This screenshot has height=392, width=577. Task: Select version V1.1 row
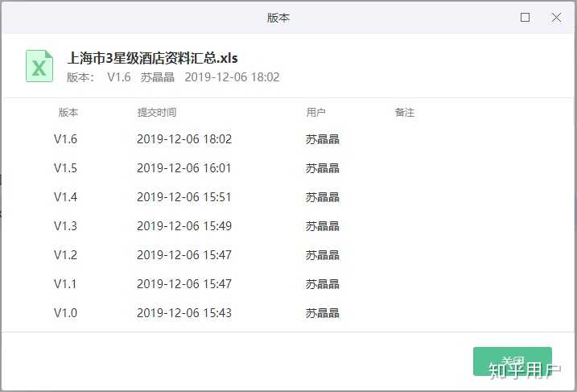(x=288, y=284)
